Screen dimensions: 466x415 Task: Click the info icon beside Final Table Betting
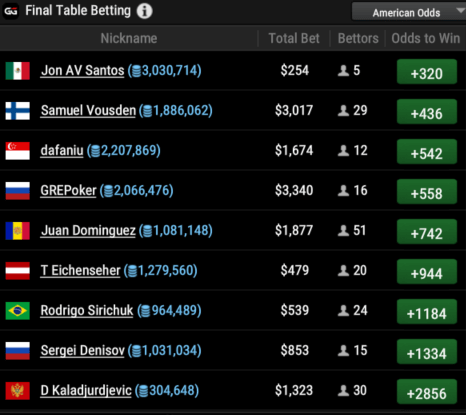144,11
